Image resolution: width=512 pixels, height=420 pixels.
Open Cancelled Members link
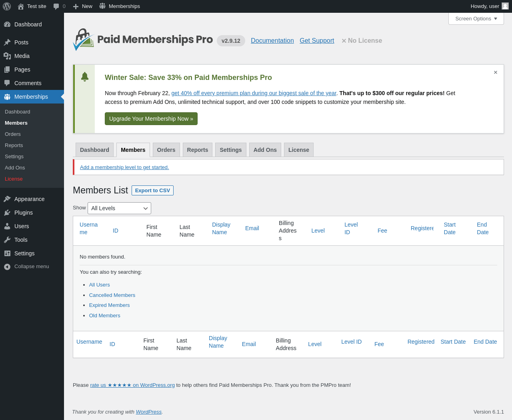point(112,295)
